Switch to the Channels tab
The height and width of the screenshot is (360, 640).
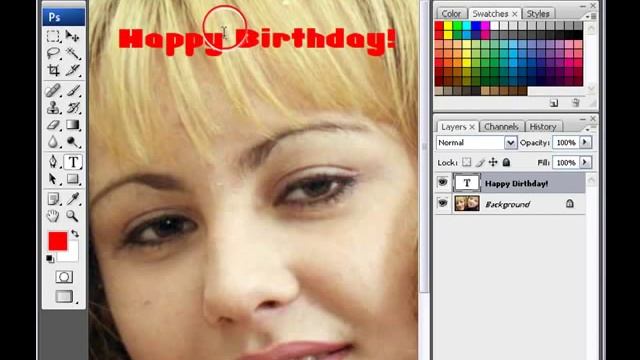point(501,127)
